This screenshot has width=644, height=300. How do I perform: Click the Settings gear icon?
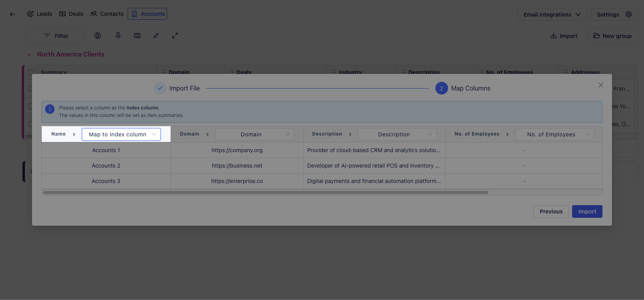tap(629, 14)
